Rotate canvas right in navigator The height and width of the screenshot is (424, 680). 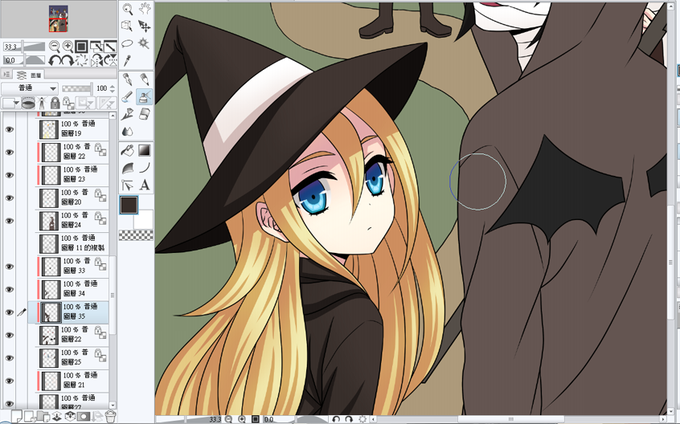67,60
